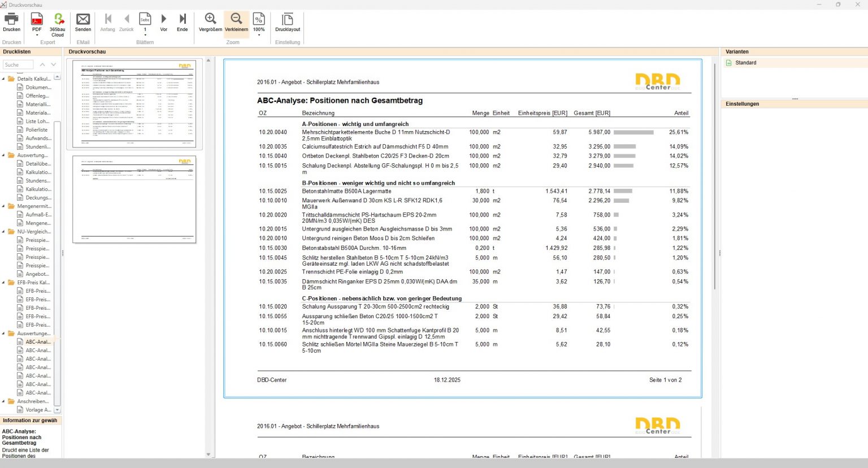
Task: Upload to 365bau Cloud
Action: (58, 21)
